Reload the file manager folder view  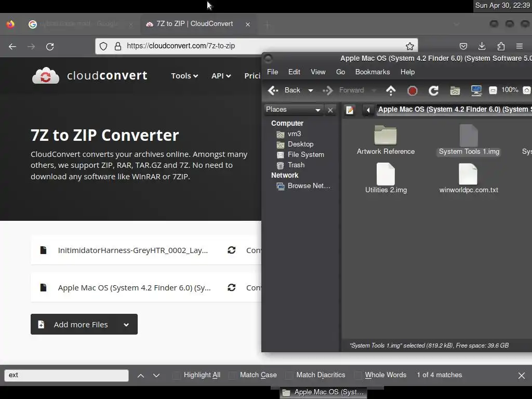click(434, 90)
